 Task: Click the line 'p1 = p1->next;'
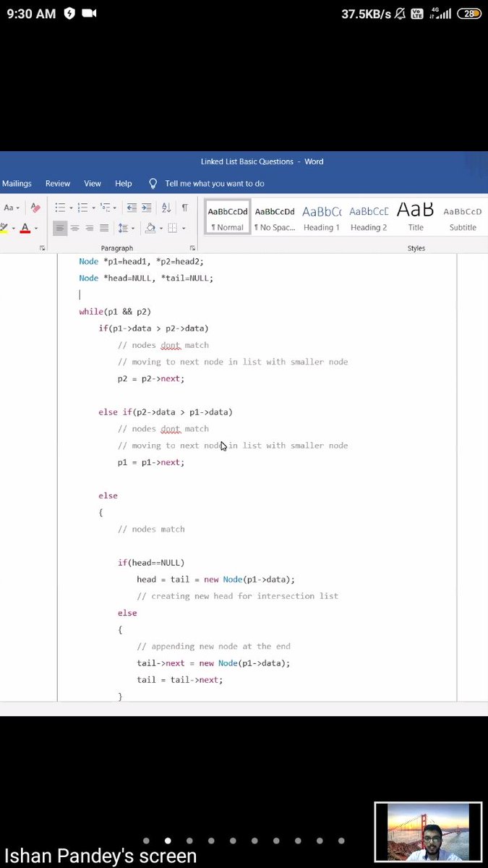tap(151, 462)
